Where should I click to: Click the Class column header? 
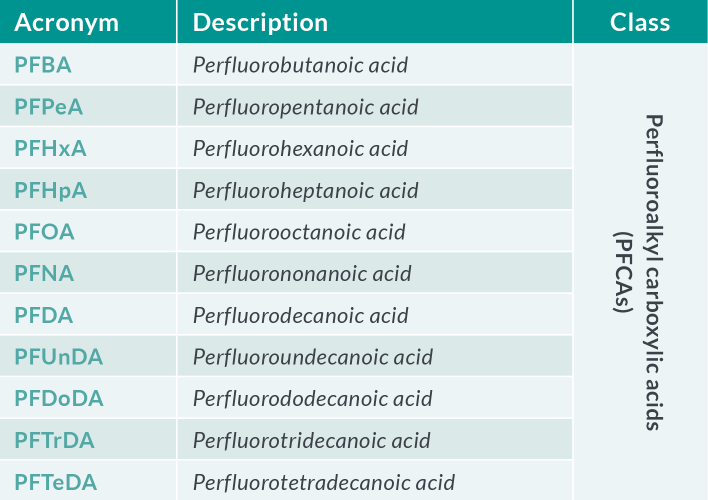(641, 21)
